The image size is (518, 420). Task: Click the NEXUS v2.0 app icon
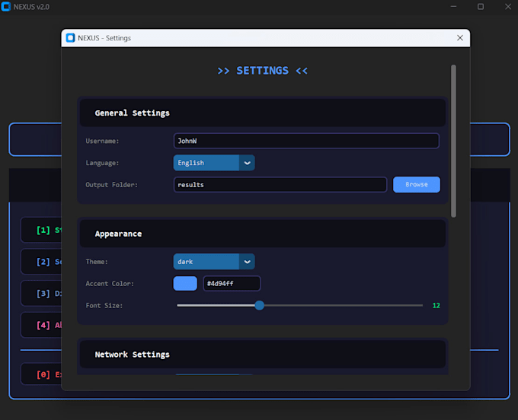point(6,7)
